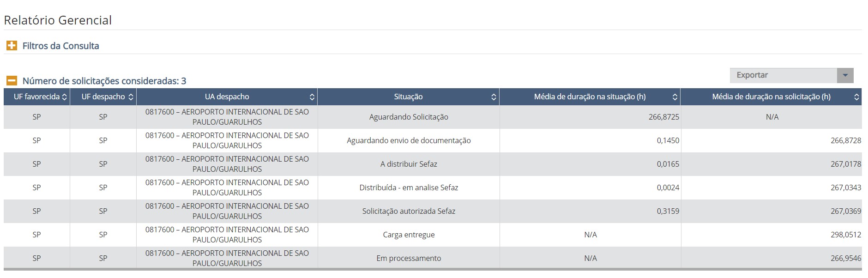The image size is (868, 278).
Task: Click the Situação column header
Action: point(408,97)
